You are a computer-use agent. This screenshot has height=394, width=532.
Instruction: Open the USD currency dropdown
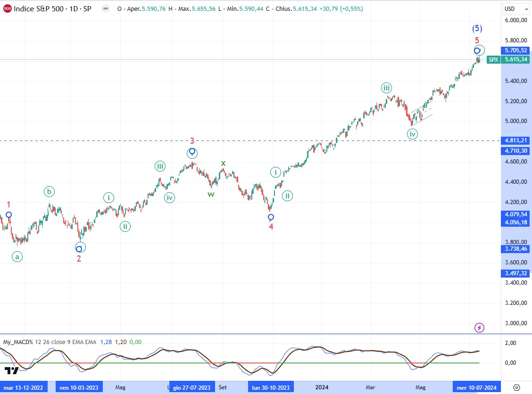pyautogui.click(x=516, y=9)
